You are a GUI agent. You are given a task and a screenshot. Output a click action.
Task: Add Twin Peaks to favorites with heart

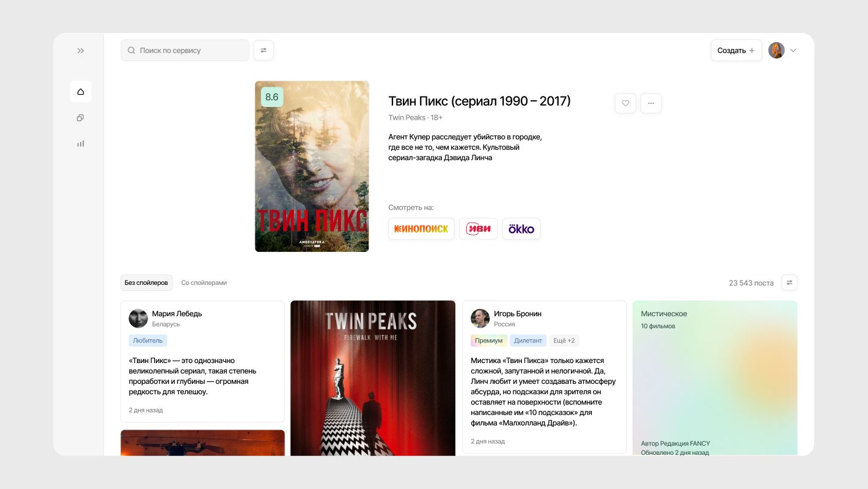pyautogui.click(x=625, y=103)
